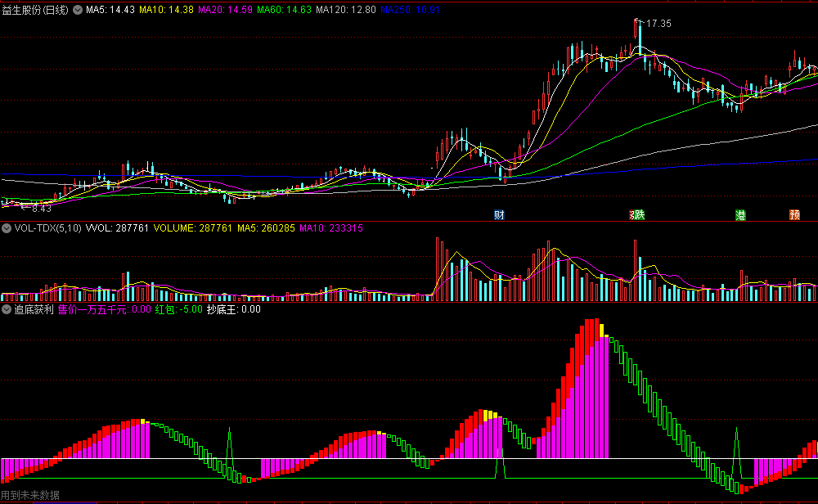This screenshot has width=818, height=504.
Task: Click the 用到未来数据 notice text
Action: coord(30,495)
